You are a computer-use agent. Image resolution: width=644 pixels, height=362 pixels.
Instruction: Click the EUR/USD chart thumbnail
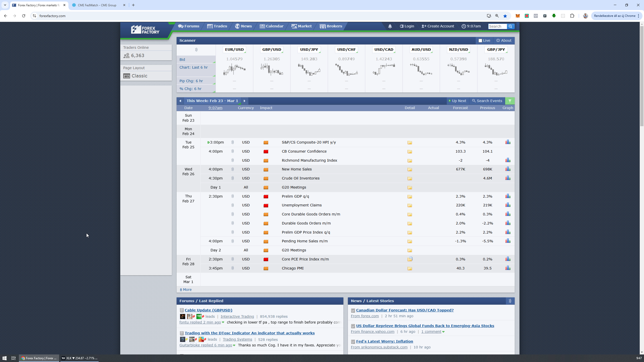(234, 70)
